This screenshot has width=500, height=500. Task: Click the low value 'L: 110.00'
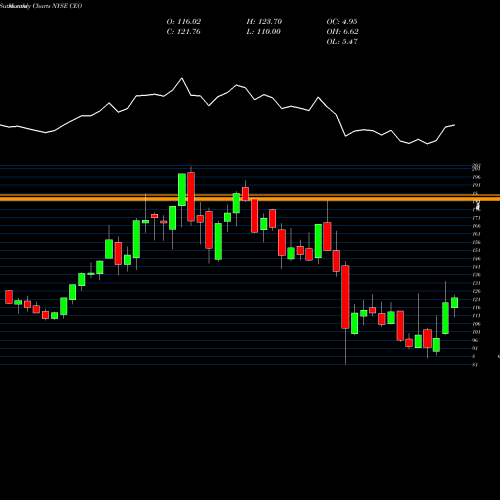pyautogui.click(x=264, y=32)
